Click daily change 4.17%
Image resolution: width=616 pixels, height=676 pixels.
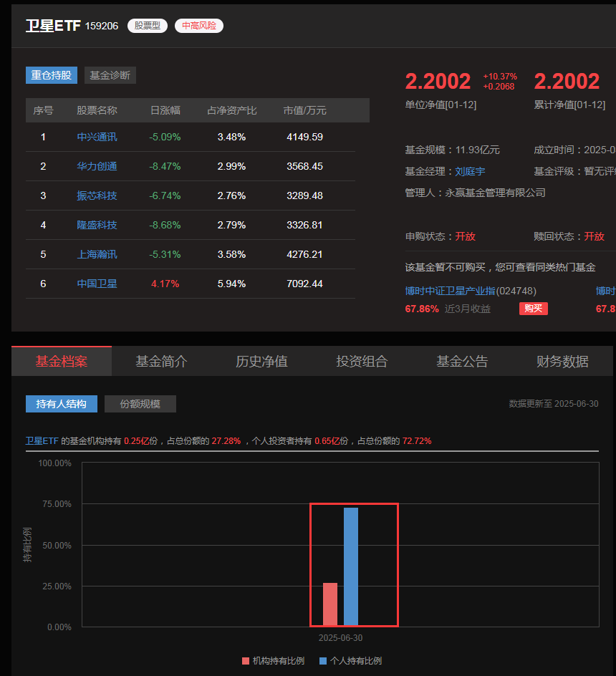pyautogui.click(x=165, y=284)
